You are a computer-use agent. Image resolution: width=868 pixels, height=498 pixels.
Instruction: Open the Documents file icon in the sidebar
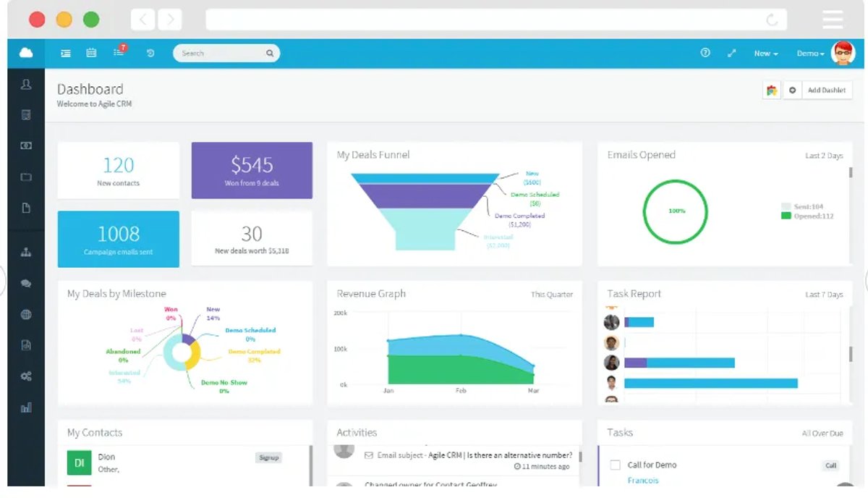[26, 208]
